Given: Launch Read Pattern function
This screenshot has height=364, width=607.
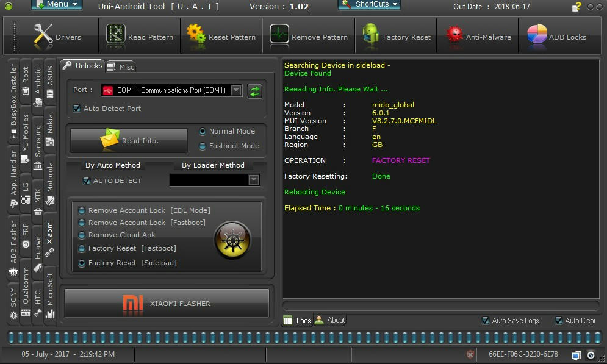Looking at the screenshot, I should [140, 37].
